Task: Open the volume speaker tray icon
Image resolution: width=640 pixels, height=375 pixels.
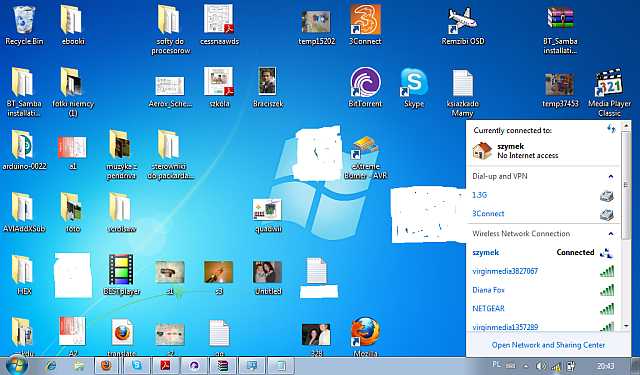Action: [x=540, y=366]
